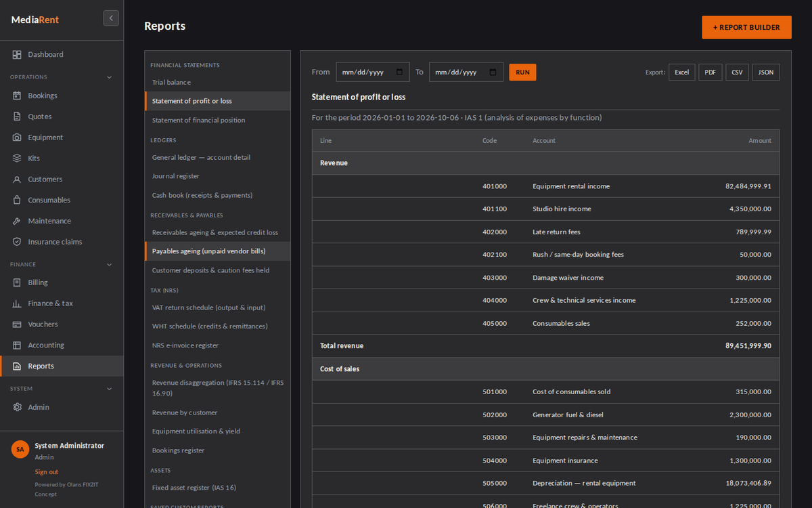The width and height of the screenshot is (812, 508).
Task: Click the To date input field
Action: [466, 72]
